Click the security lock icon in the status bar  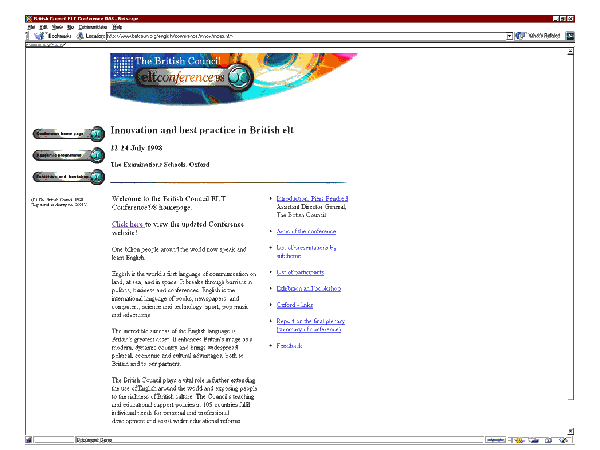point(29,440)
